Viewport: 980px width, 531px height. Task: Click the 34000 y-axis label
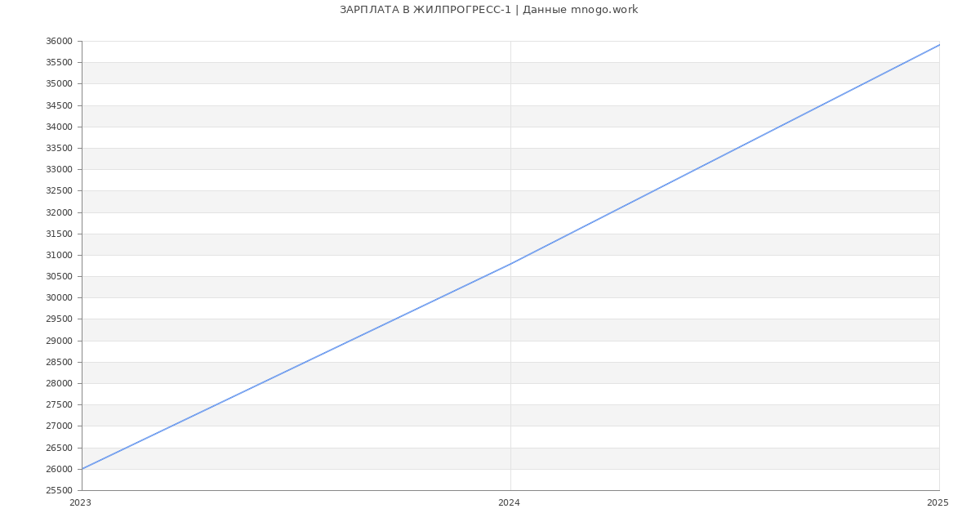point(59,127)
